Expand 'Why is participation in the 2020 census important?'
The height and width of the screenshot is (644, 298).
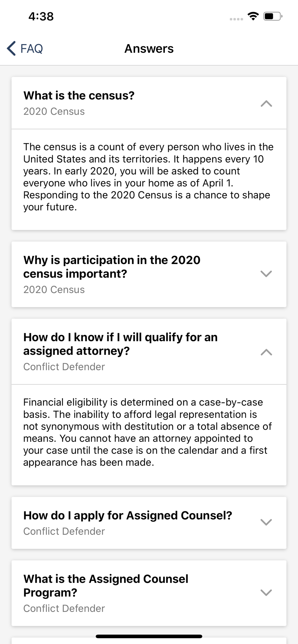pos(266,274)
